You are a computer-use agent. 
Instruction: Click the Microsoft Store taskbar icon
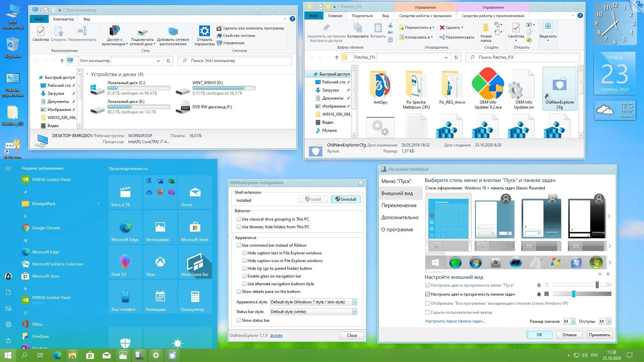[x=90, y=355]
